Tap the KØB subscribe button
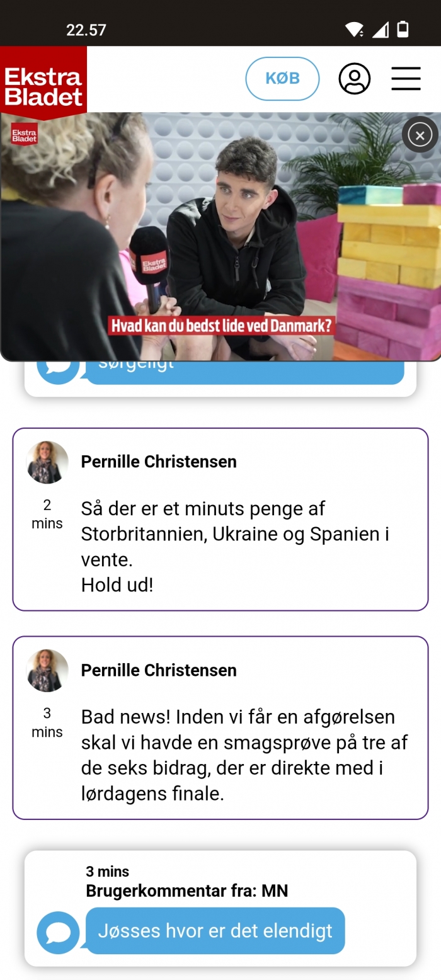Viewport: 441px width, 980px height. (282, 79)
